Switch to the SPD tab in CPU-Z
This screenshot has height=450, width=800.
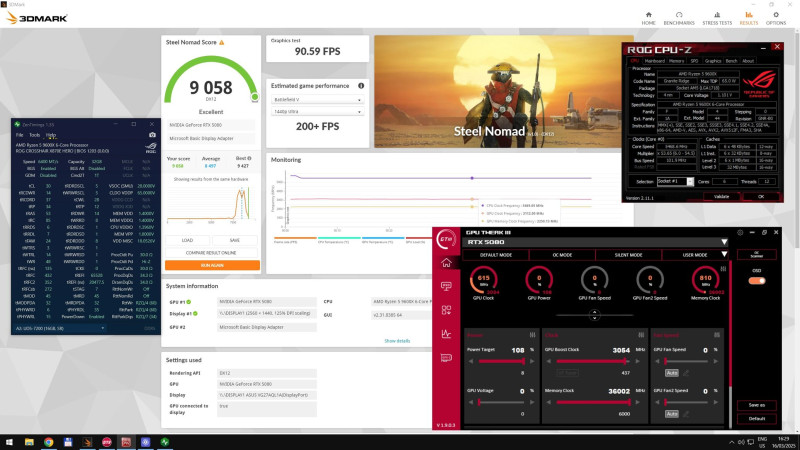(694, 61)
